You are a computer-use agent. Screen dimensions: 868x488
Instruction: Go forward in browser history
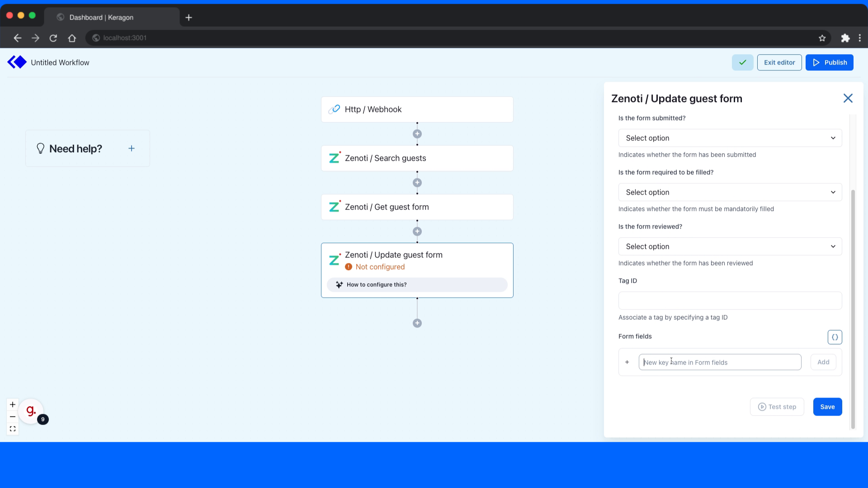35,38
